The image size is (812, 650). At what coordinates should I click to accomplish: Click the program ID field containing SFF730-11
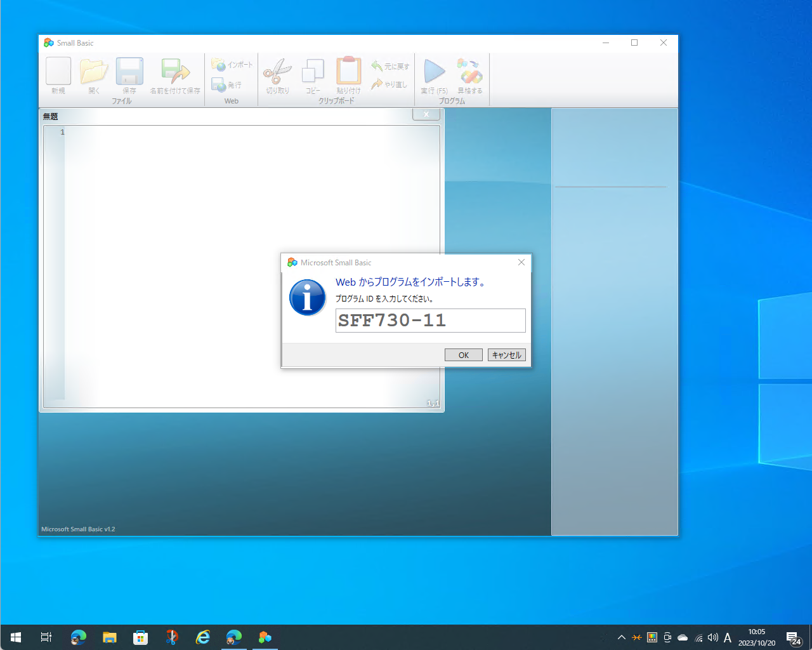[431, 321]
